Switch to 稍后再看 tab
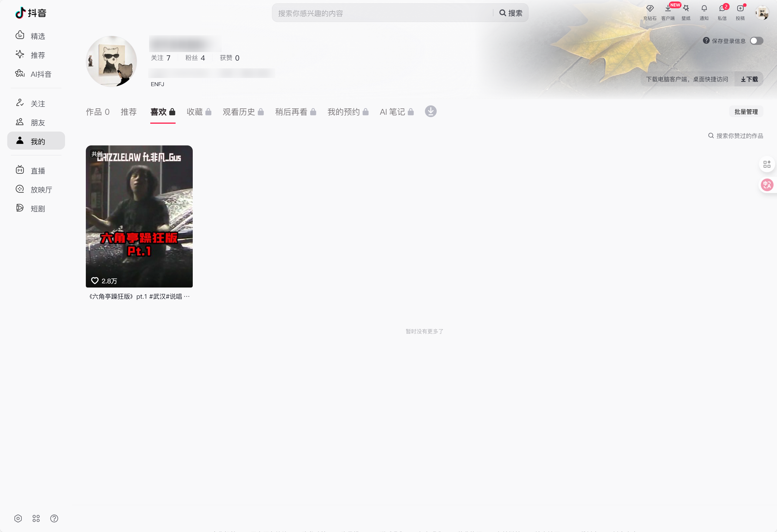This screenshot has width=777, height=532. coord(295,112)
